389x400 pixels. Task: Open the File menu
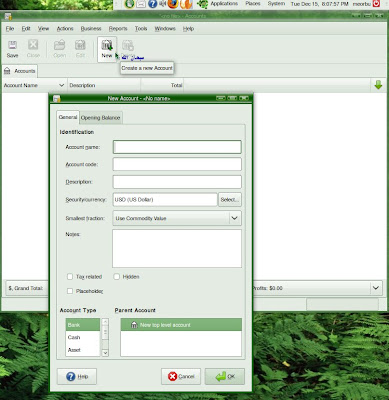point(10,29)
